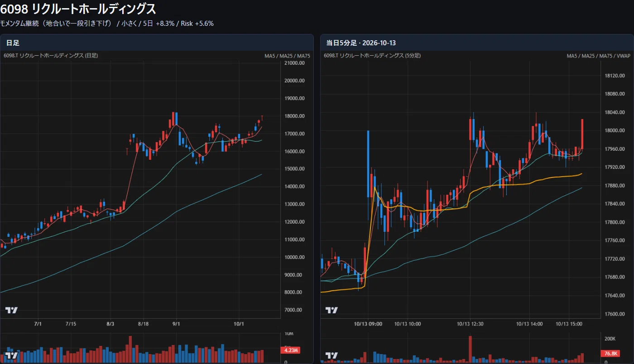634x364 pixels.
Task: Click the 4.23M volume badge
Action: 290,350
